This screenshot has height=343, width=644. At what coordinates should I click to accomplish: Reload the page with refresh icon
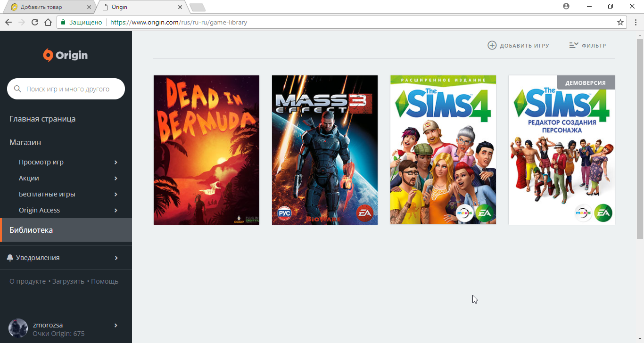tap(34, 22)
